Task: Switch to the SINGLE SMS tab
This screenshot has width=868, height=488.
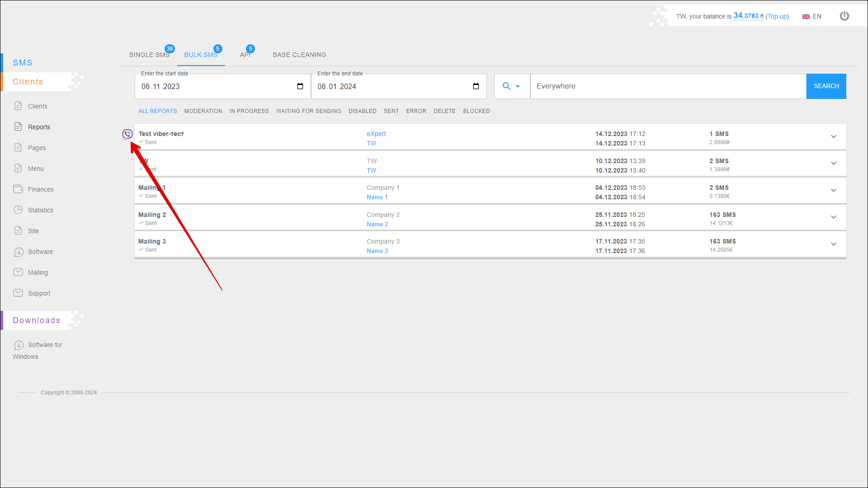Action: coord(149,55)
